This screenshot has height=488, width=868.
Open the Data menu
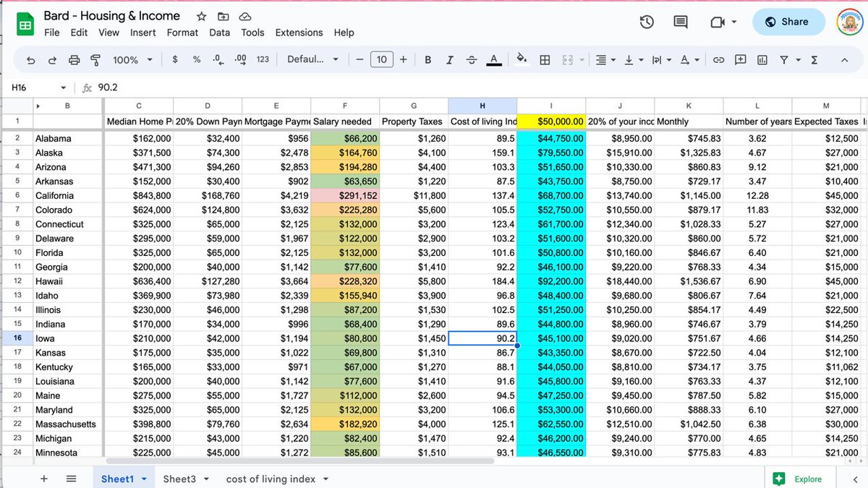click(219, 33)
